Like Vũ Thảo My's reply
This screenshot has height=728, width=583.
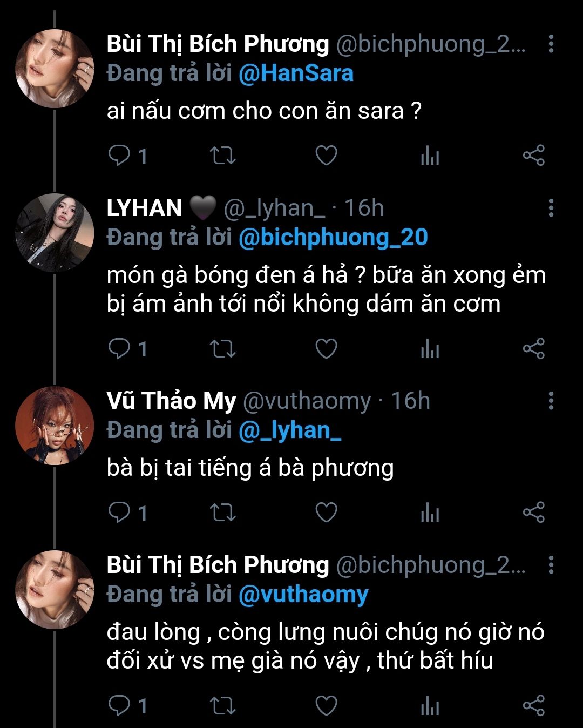326,513
